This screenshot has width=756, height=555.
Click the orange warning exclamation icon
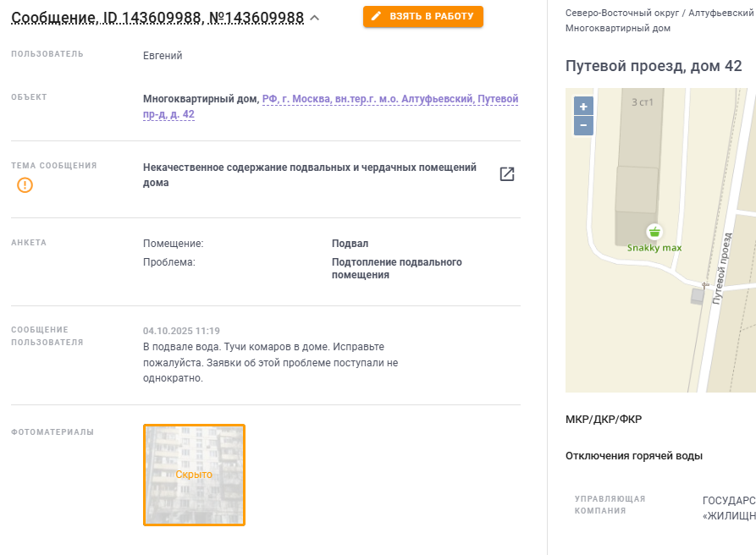point(25,185)
